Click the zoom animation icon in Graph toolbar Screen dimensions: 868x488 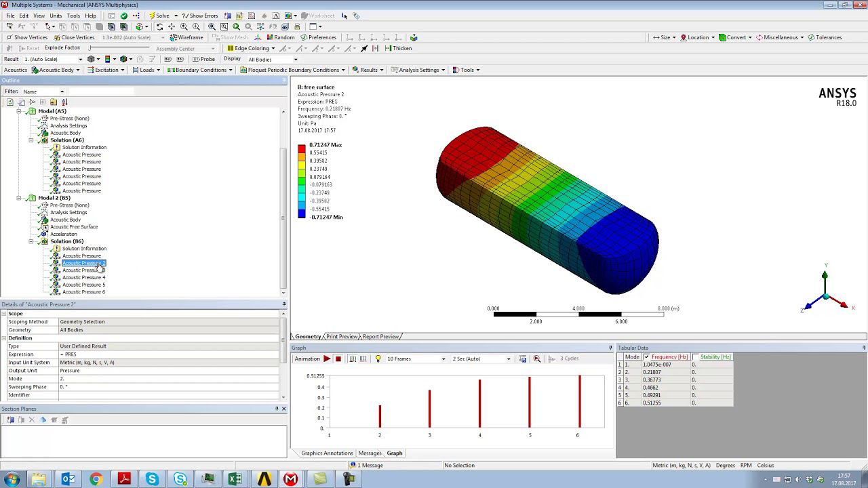(x=537, y=359)
